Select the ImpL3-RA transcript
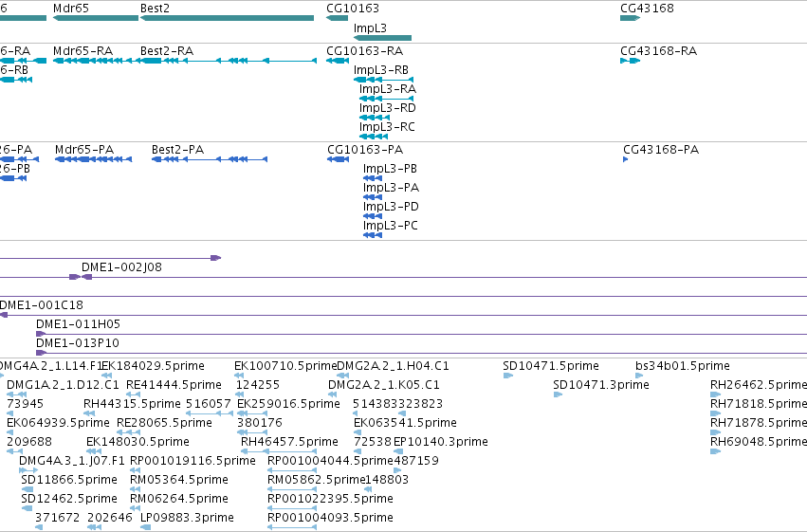This screenshot has width=807, height=532. (x=387, y=99)
